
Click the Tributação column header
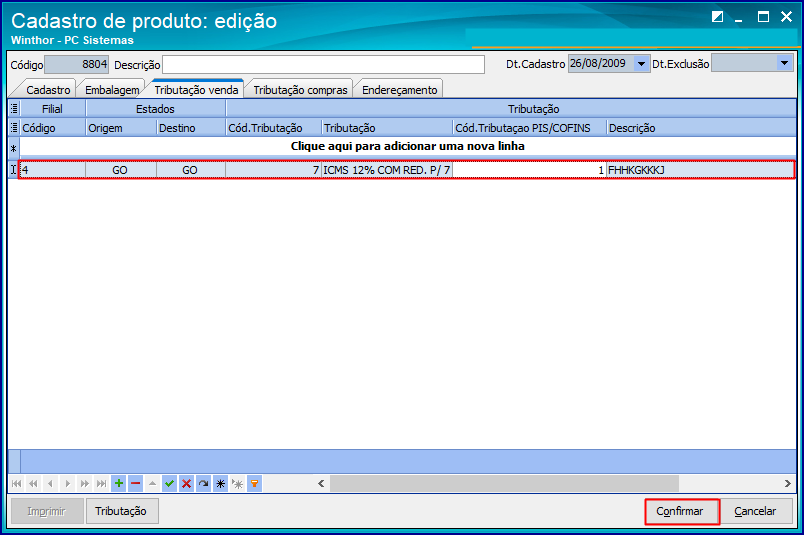click(x=387, y=128)
